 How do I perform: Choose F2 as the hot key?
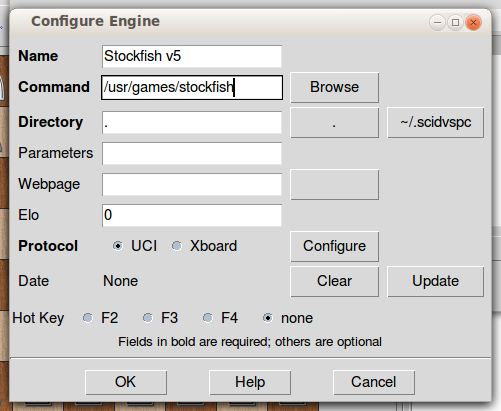pos(88,318)
